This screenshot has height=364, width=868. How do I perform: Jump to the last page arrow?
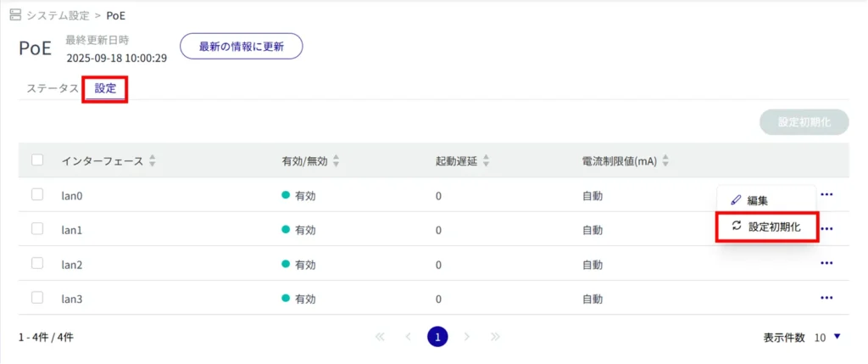(495, 337)
